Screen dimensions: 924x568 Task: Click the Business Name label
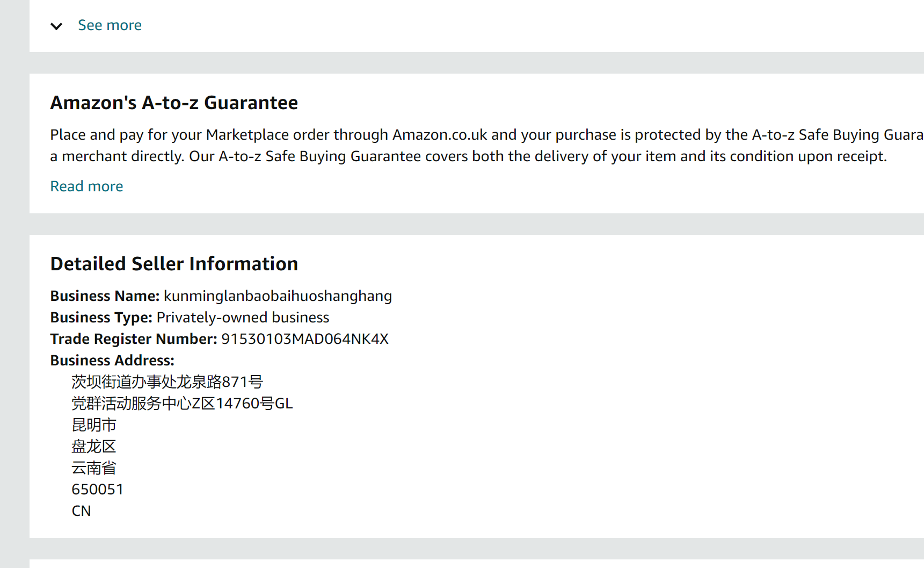click(x=105, y=296)
